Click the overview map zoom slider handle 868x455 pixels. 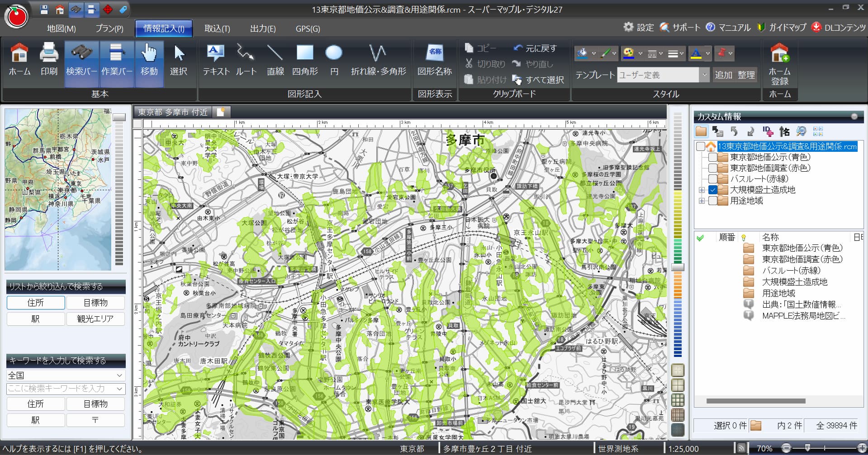click(x=119, y=117)
